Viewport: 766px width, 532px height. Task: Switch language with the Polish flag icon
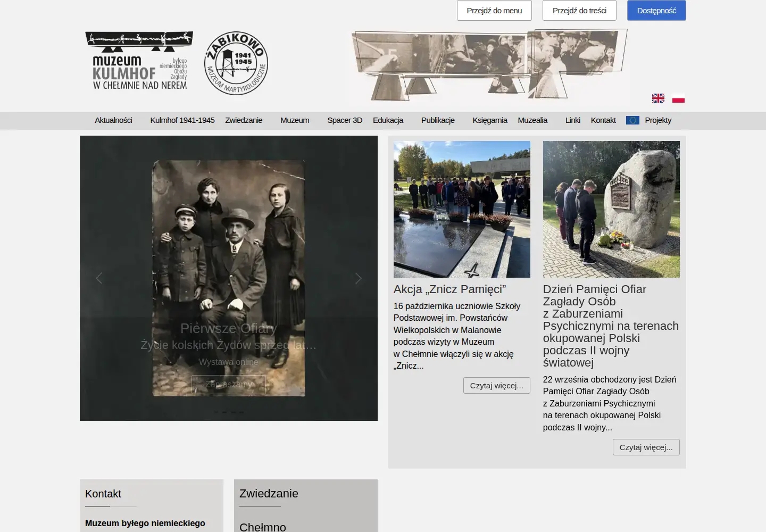point(678,98)
